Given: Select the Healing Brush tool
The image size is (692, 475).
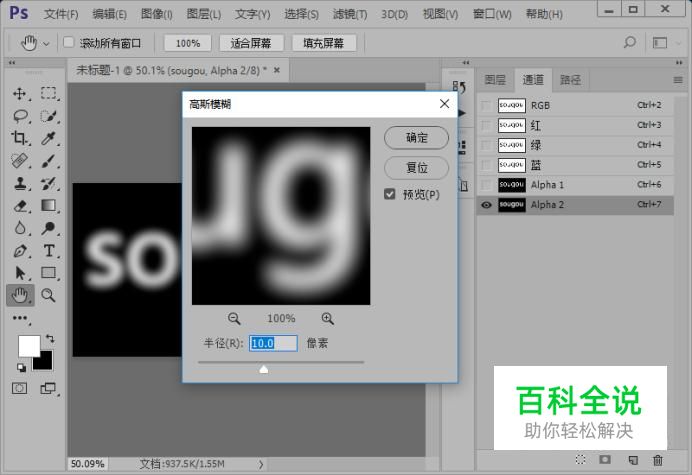Looking at the screenshot, I should (x=19, y=161).
